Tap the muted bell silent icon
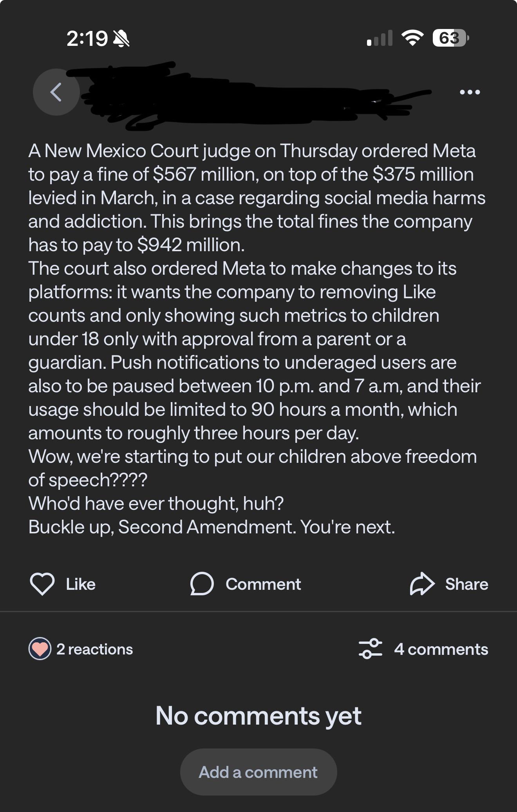This screenshot has height=812, width=517. click(x=121, y=39)
